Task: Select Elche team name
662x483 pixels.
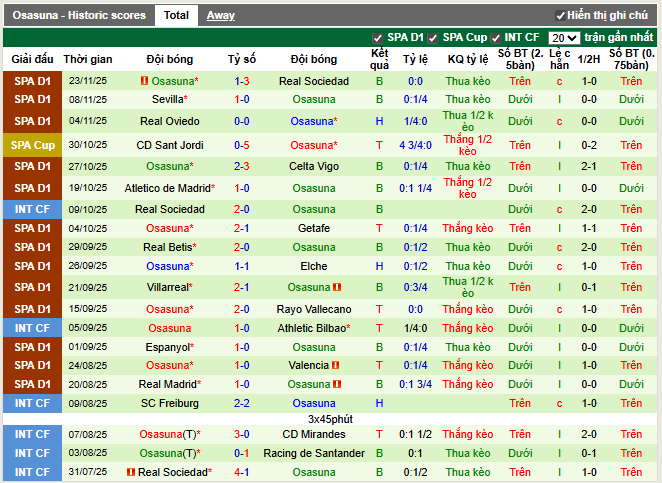Action: point(314,266)
